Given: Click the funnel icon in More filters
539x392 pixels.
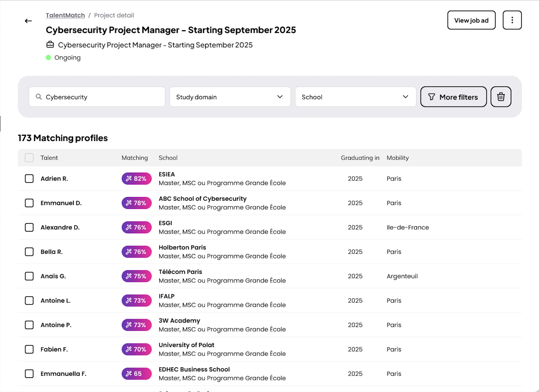Looking at the screenshot, I should tap(432, 97).
